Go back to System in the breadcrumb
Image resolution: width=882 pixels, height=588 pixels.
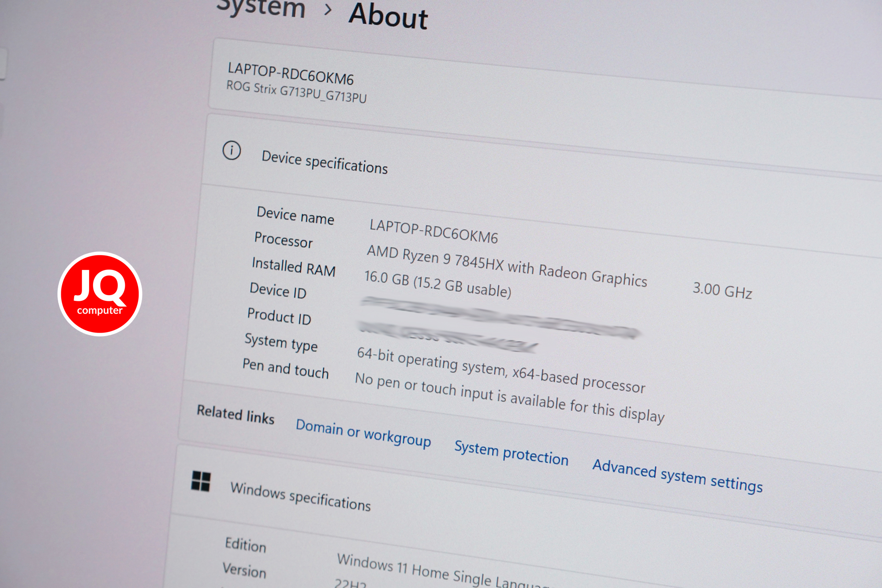click(261, 7)
